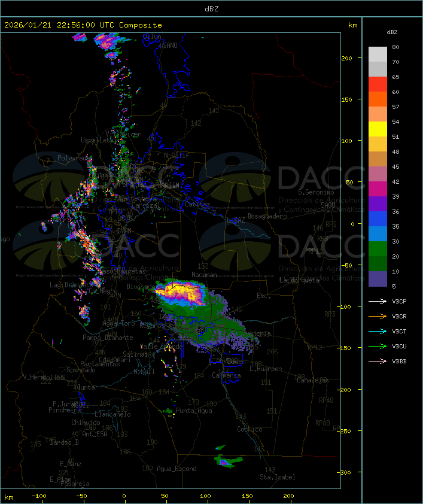Click the L.Huarpes place label
The image size is (423, 504).
[x=266, y=369]
